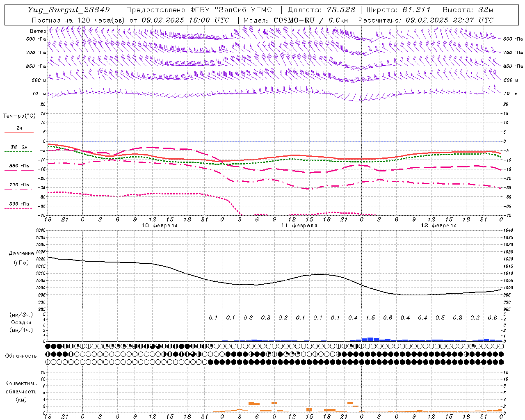The image size is (525, 420).
Task: Click the 0.5 precipitation value
Action: [x=440, y=318]
